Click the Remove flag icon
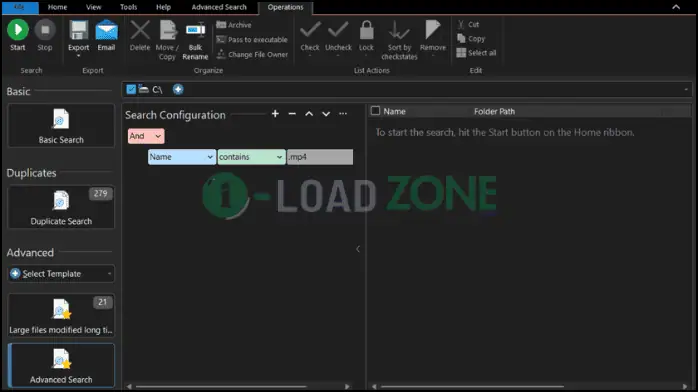Viewport: 698px width, 392px height. click(432, 30)
